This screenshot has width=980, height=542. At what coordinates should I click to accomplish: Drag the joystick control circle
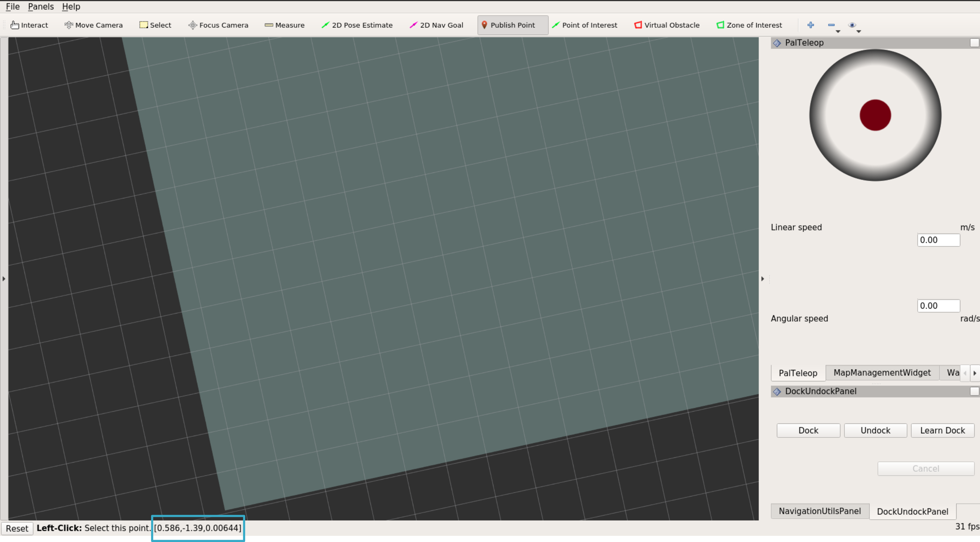coord(875,115)
